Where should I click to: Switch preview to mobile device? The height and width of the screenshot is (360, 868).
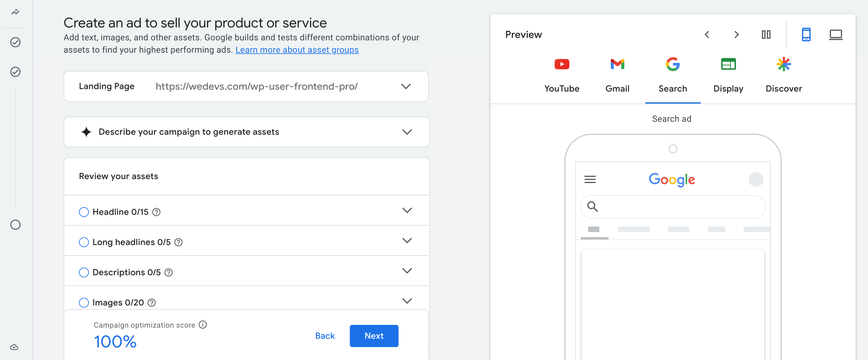[806, 34]
